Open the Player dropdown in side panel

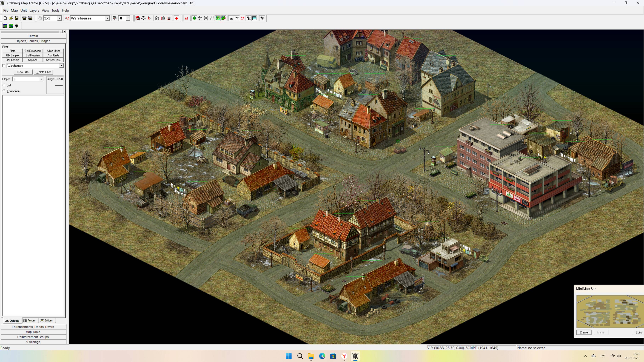coord(41,79)
